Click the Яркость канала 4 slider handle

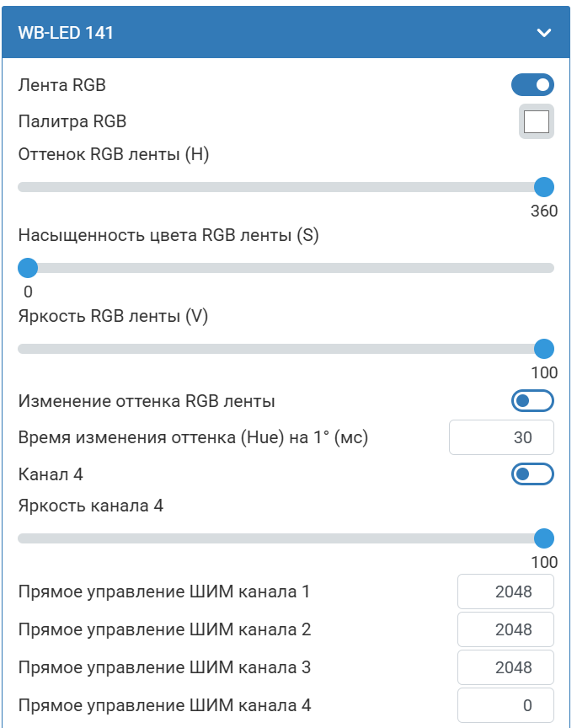(544, 538)
